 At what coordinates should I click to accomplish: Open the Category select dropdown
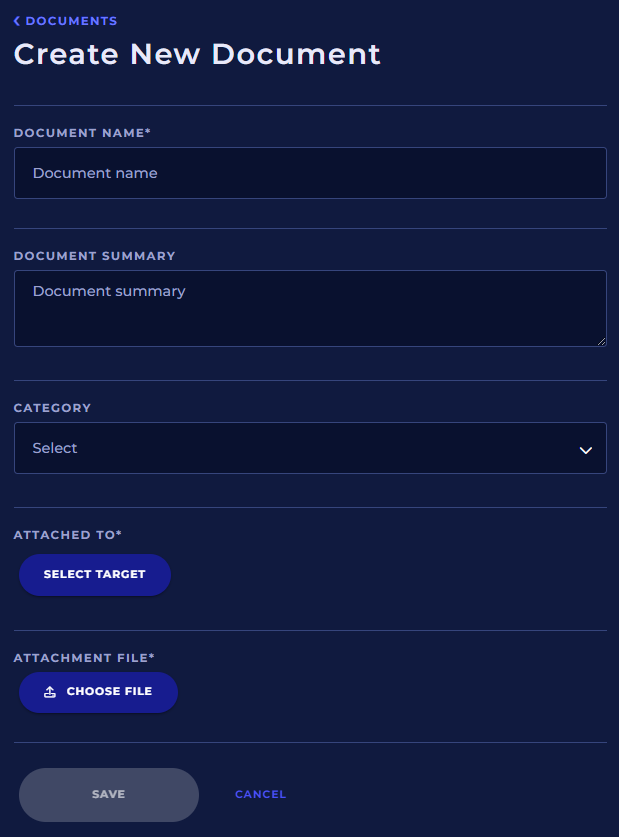coord(310,448)
